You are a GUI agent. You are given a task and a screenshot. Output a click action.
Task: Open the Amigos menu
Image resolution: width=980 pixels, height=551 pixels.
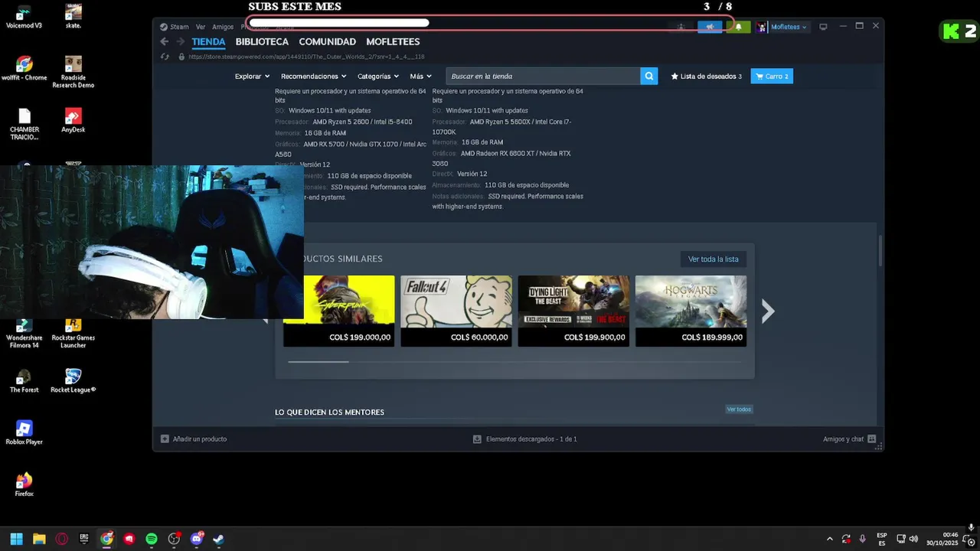click(x=223, y=27)
